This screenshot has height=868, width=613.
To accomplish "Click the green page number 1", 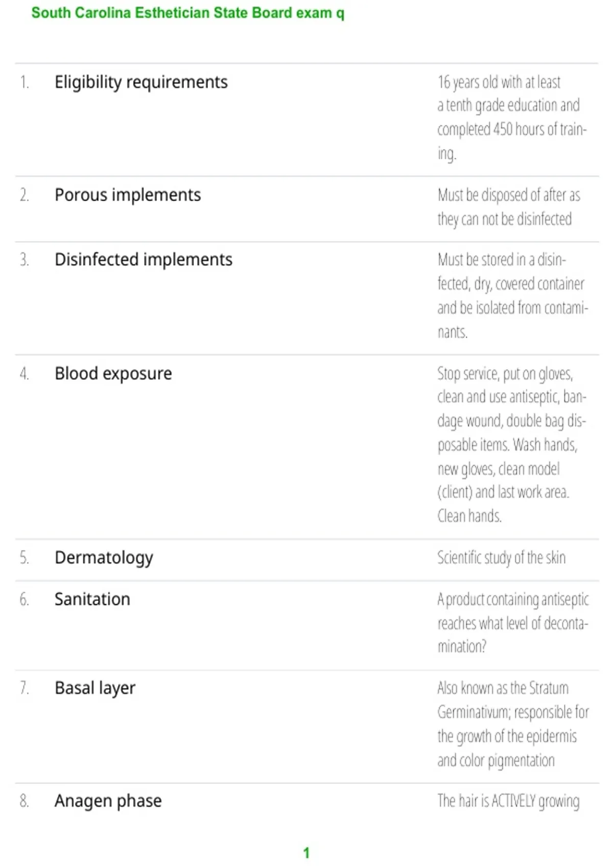I will pyautogui.click(x=306, y=853).
